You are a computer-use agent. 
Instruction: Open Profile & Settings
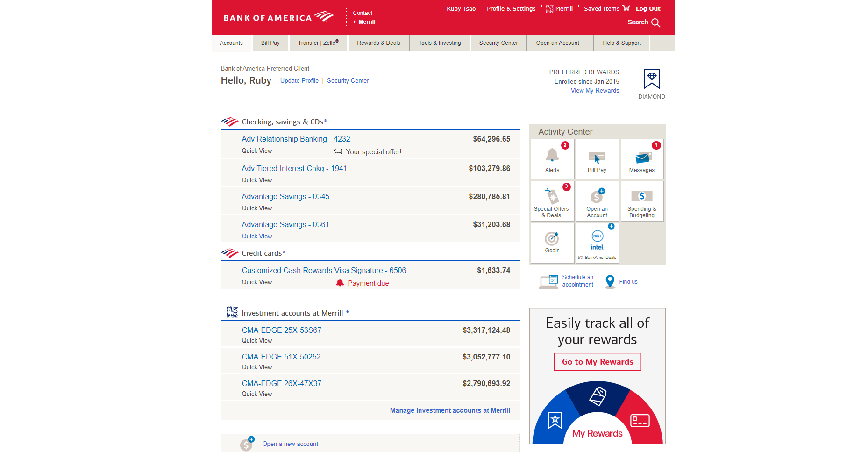coord(511,8)
